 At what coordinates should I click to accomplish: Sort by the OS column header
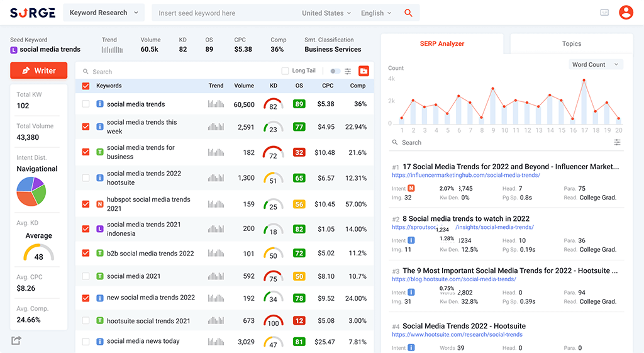tap(299, 86)
